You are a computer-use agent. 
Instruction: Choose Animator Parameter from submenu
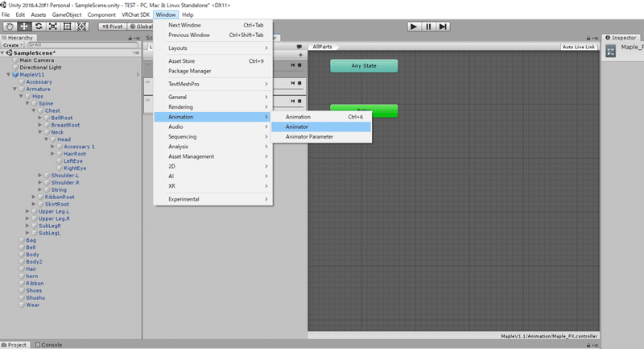click(321, 136)
